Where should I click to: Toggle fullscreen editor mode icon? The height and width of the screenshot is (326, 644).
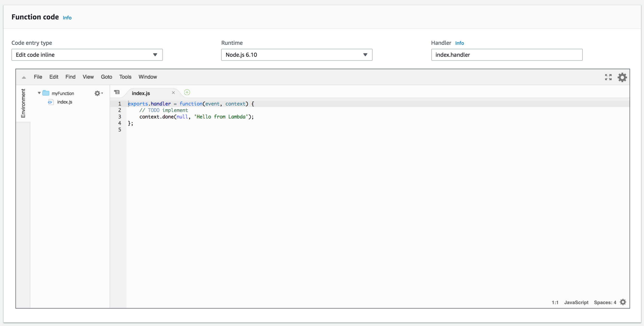click(x=608, y=77)
